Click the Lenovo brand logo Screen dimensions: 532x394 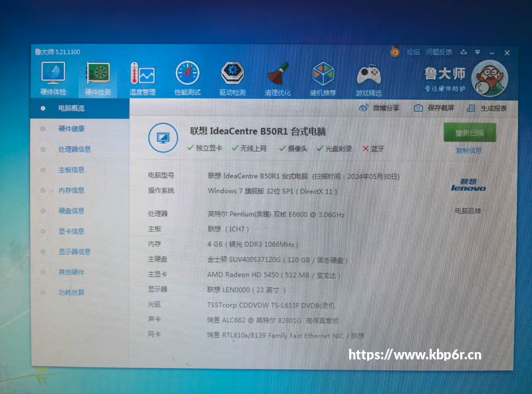pyautogui.click(x=468, y=185)
